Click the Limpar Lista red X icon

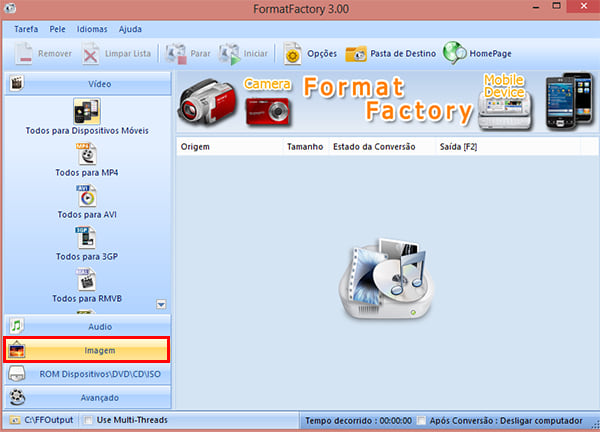coord(90,54)
